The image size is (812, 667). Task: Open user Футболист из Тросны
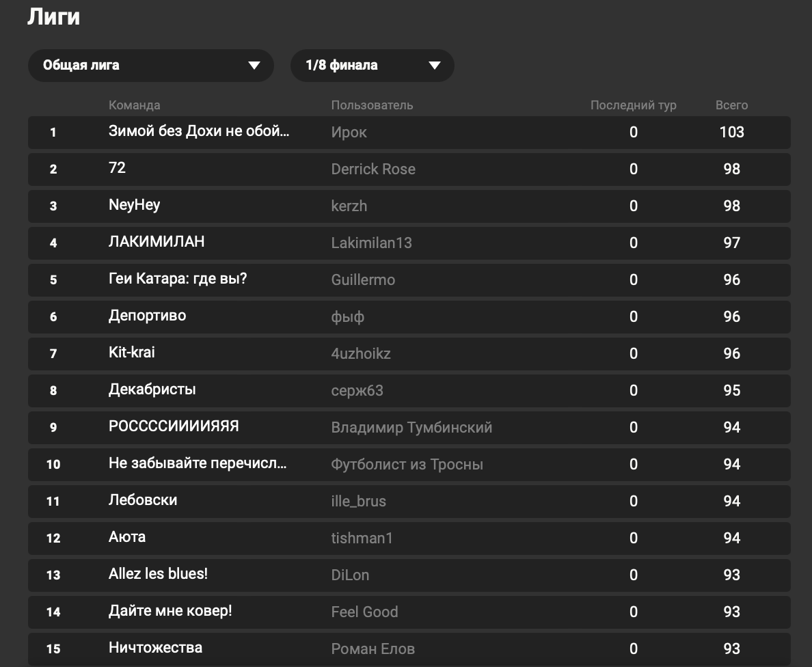(x=407, y=464)
